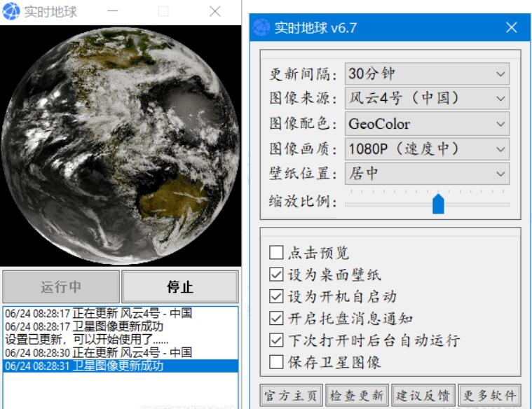Click the 缩放比例 slider handle
Screen dimensions: 532x409
click(x=438, y=204)
